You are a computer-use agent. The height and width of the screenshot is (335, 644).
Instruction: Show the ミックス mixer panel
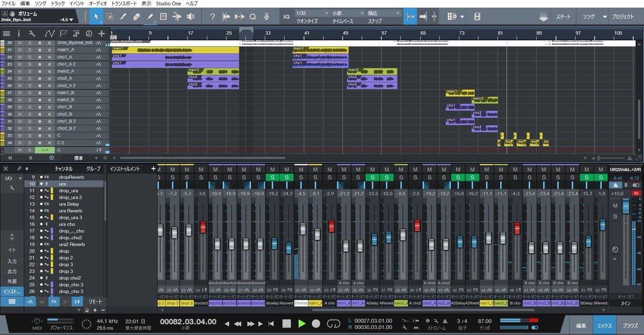[604, 325]
